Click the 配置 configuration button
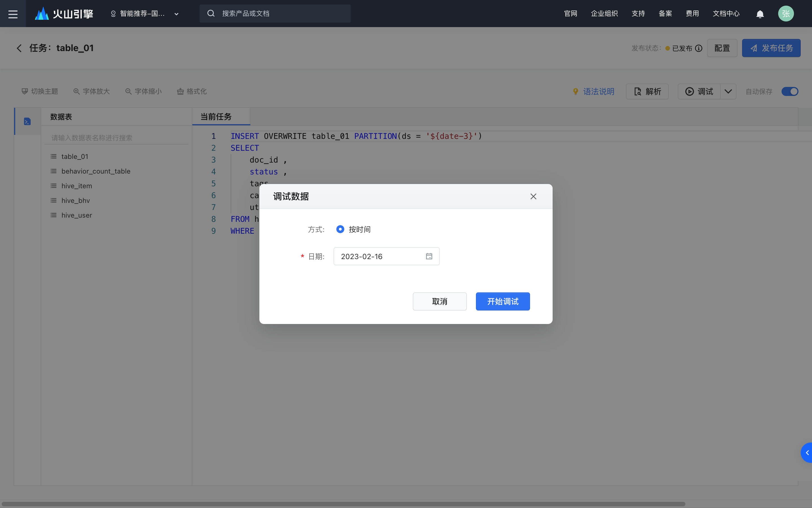The image size is (812, 508). tap(722, 48)
